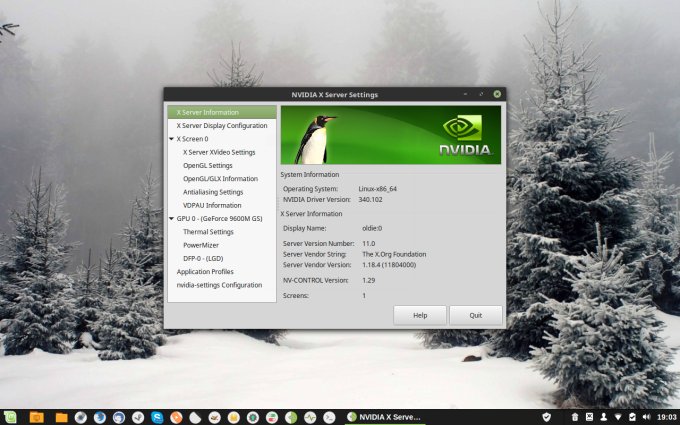
Task: Click the Quit button
Action: click(x=476, y=315)
